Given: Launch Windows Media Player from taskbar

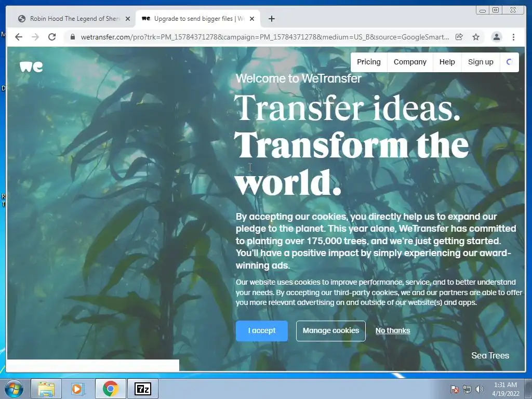Looking at the screenshot, I should (x=78, y=389).
